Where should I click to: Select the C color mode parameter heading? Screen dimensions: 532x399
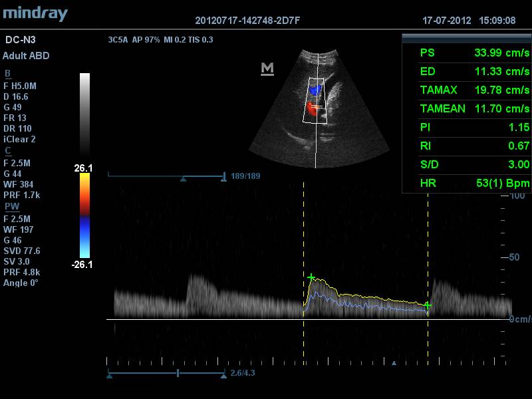(x=7, y=151)
